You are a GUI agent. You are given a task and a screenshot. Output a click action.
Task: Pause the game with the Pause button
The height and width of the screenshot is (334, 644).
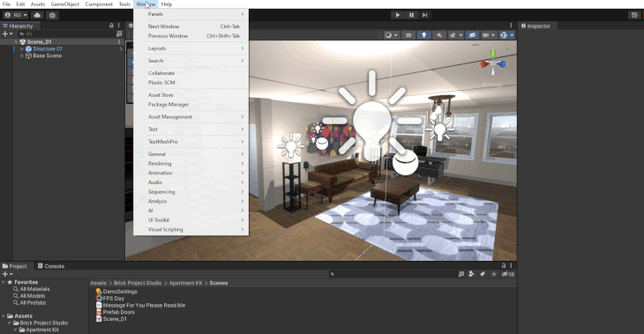point(411,15)
